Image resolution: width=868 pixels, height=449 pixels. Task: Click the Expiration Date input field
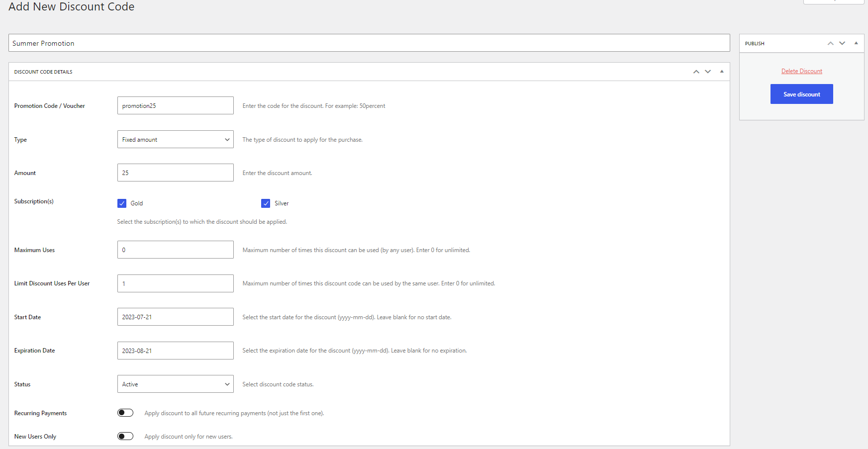(x=175, y=351)
